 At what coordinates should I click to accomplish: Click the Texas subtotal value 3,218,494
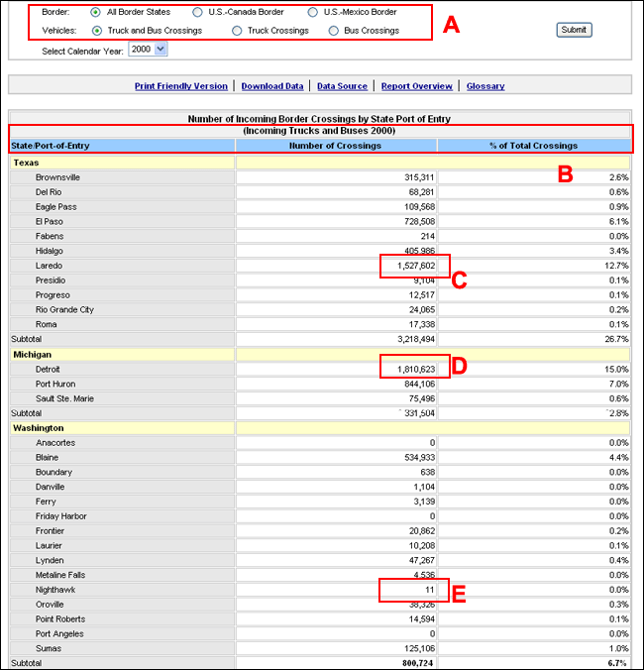coord(416,339)
